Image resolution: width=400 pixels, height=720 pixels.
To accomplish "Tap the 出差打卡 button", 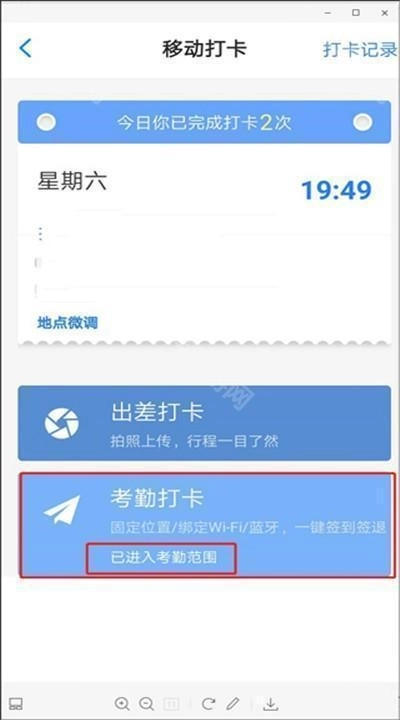I will (204, 423).
